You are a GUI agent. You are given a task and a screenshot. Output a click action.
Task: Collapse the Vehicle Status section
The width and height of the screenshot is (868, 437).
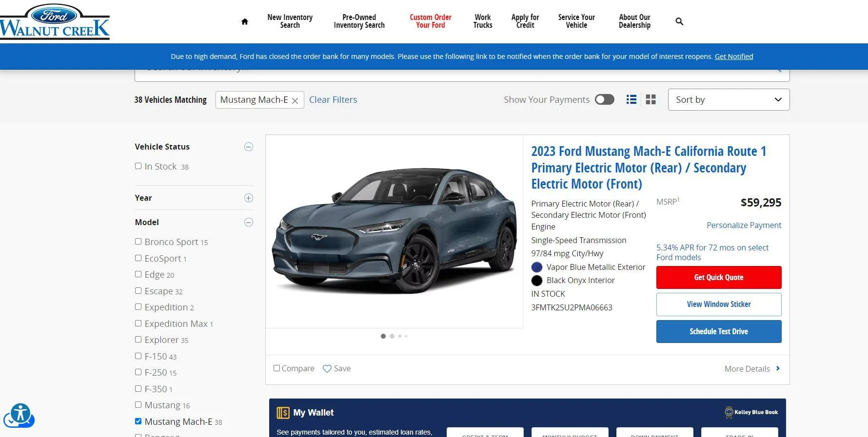(x=249, y=147)
